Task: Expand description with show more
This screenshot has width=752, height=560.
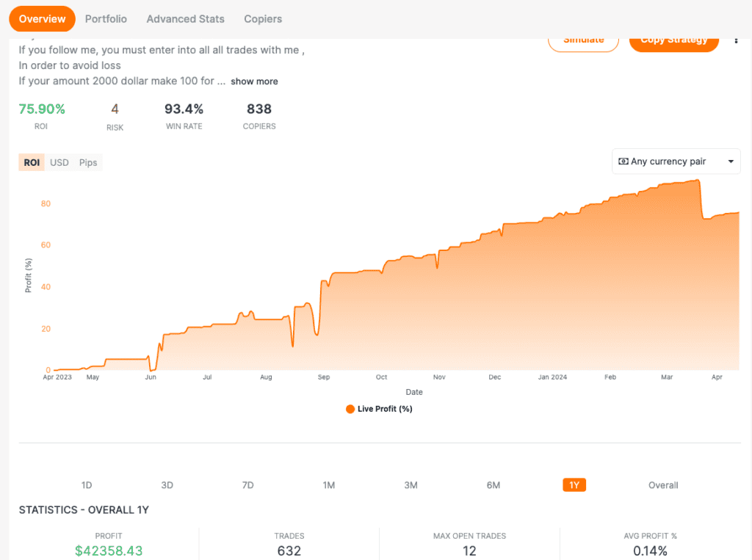Action: (x=254, y=81)
